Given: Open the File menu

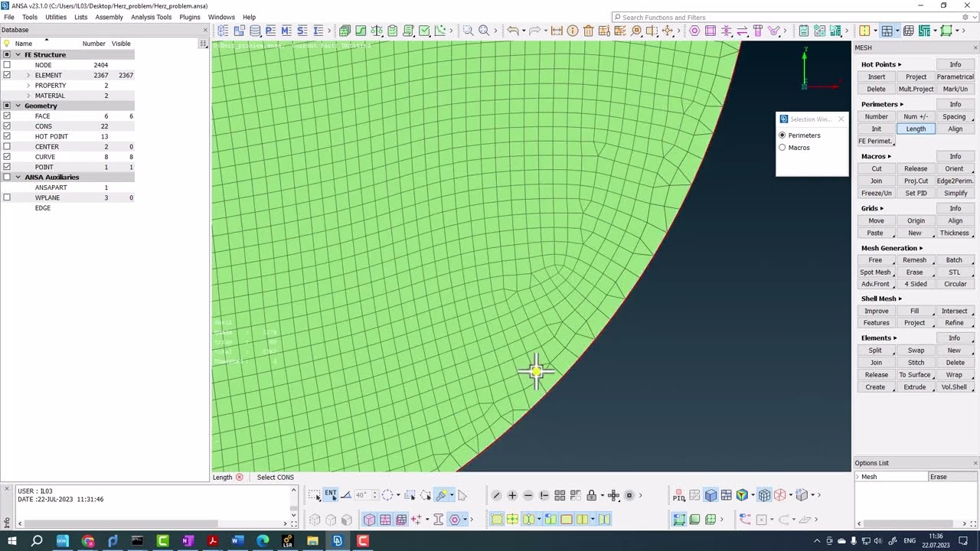Looking at the screenshot, I should click(x=9, y=17).
